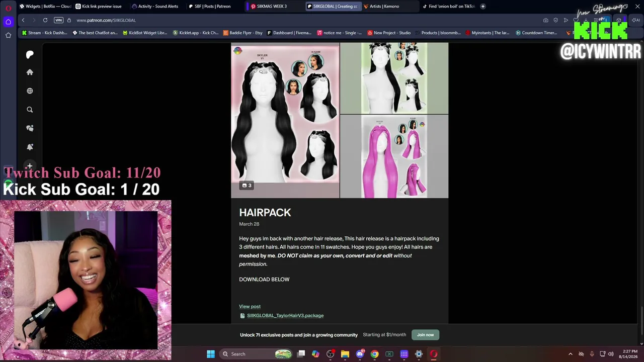This screenshot has width=644, height=362.
Task: Click the March 28 post date
Action: coord(249,224)
